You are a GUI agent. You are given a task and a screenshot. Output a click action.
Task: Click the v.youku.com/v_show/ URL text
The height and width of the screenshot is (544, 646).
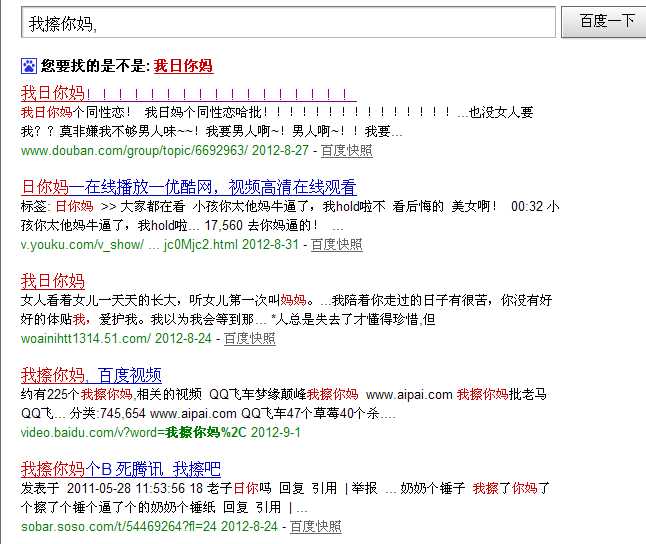[x=82, y=244]
